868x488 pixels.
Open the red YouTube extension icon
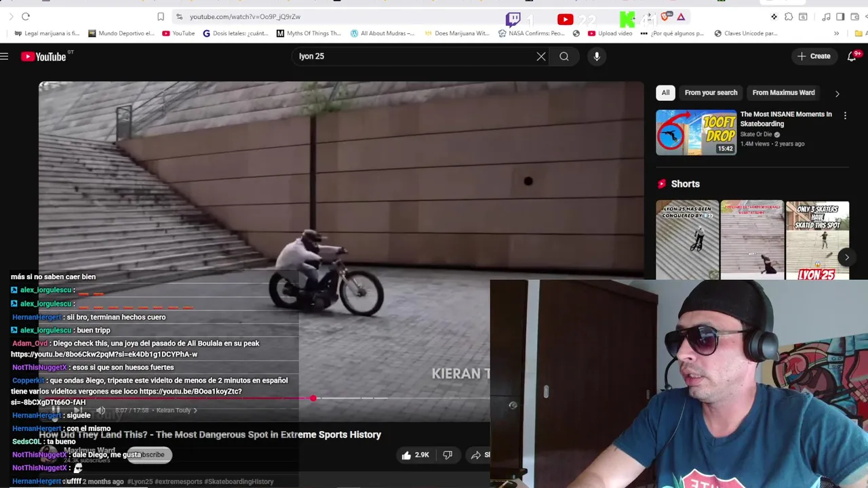565,20
